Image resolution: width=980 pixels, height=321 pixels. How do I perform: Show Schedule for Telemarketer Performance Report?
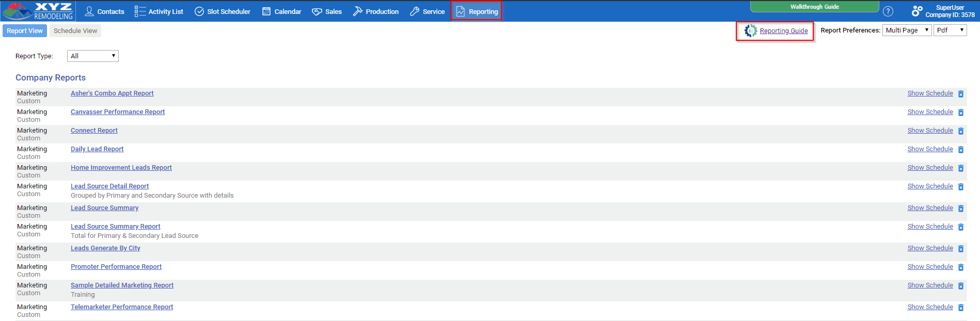click(930, 307)
